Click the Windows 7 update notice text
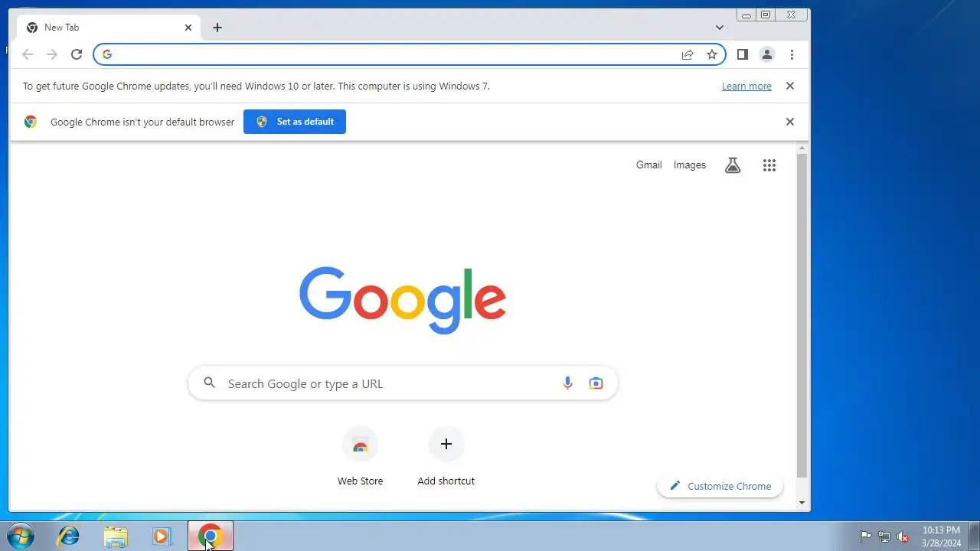Viewport: 980px width, 551px height. point(256,86)
